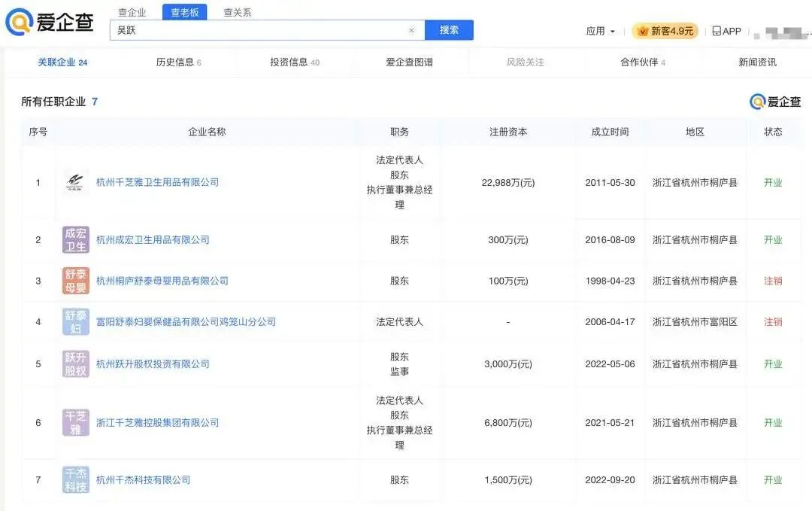Image resolution: width=812 pixels, height=511 pixels.
Task: Open the 合作伙伴 tab
Action: [x=642, y=62]
